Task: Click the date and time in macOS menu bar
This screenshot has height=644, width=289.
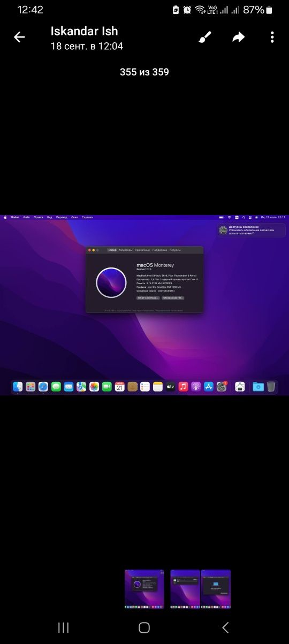Action: (273, 217)
